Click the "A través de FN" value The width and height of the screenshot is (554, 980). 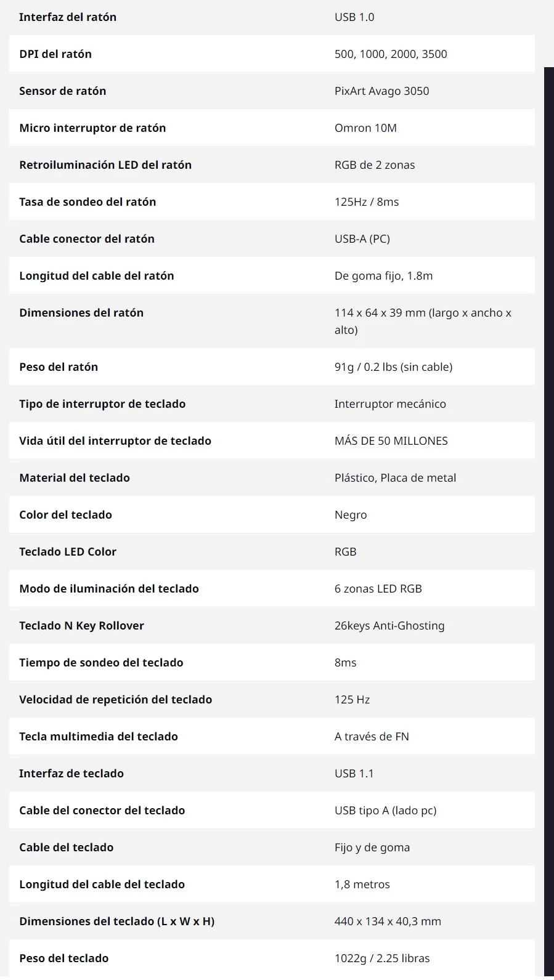tap(372, 737)
